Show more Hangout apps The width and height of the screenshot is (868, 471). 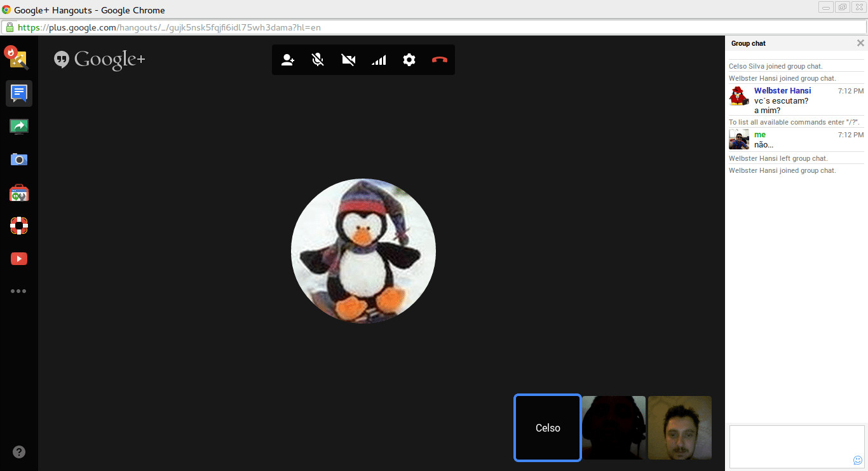[18, 291]
